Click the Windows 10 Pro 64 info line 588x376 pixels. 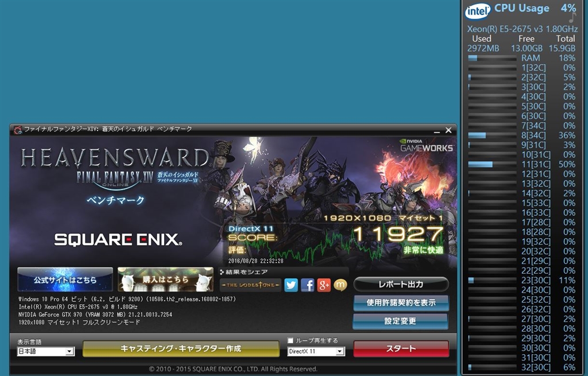(127, 299)
